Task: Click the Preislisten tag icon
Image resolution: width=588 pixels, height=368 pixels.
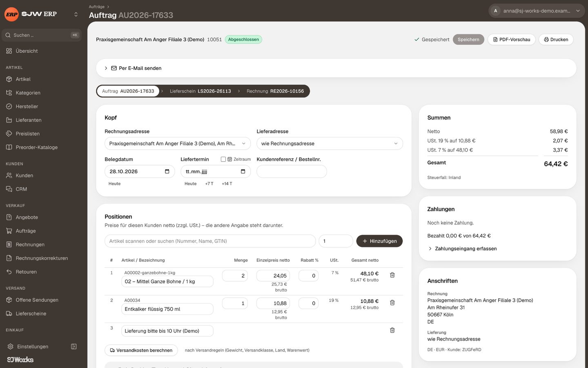Action: point(9,134)
